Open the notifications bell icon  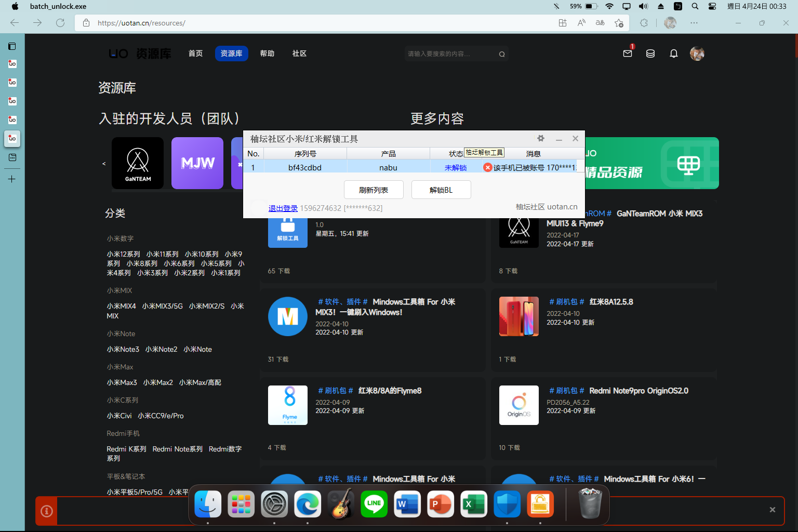(674, 54)
